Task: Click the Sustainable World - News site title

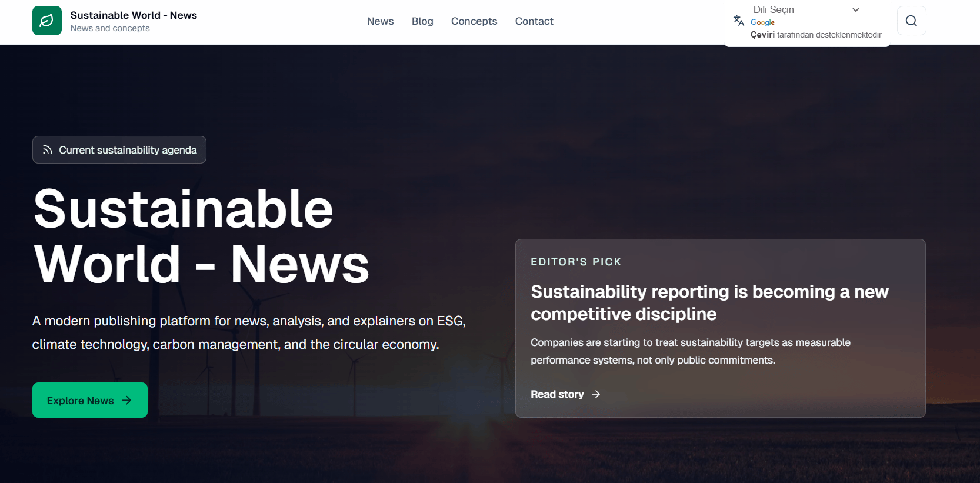Action: coord(134,15)
